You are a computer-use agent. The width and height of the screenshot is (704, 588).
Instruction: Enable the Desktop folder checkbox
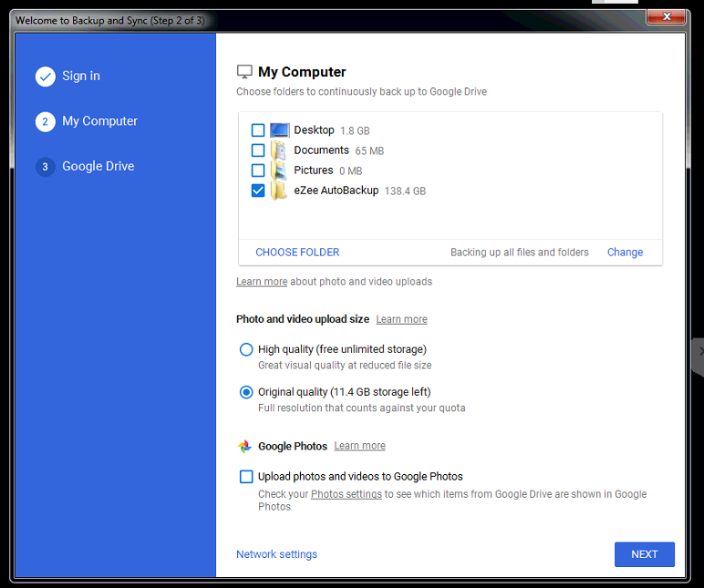[258, 130]
